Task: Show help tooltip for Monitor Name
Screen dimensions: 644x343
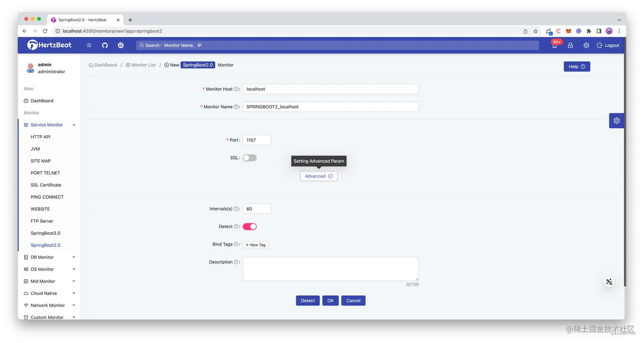Action: coord(236,107)
